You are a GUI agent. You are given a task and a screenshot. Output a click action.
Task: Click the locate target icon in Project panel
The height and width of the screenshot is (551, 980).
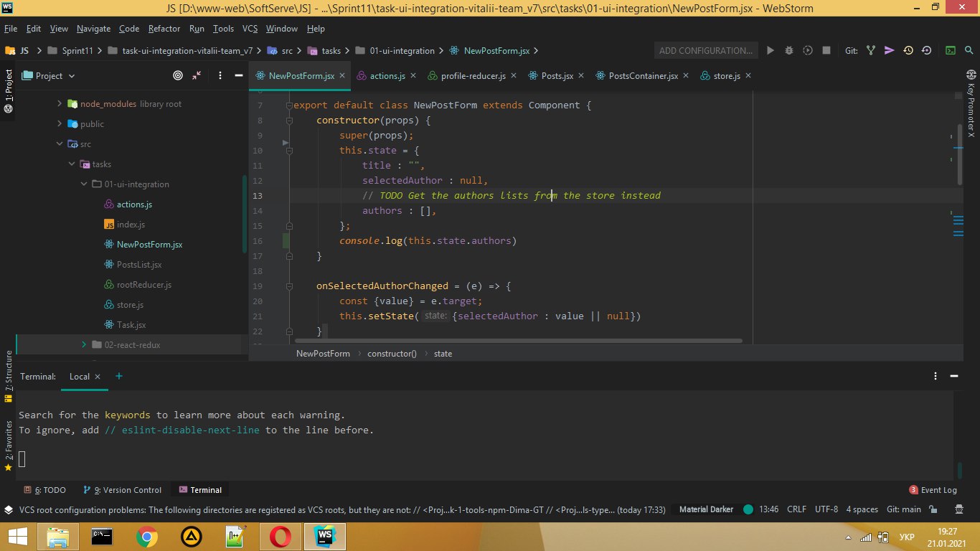(x=178, y=75)
